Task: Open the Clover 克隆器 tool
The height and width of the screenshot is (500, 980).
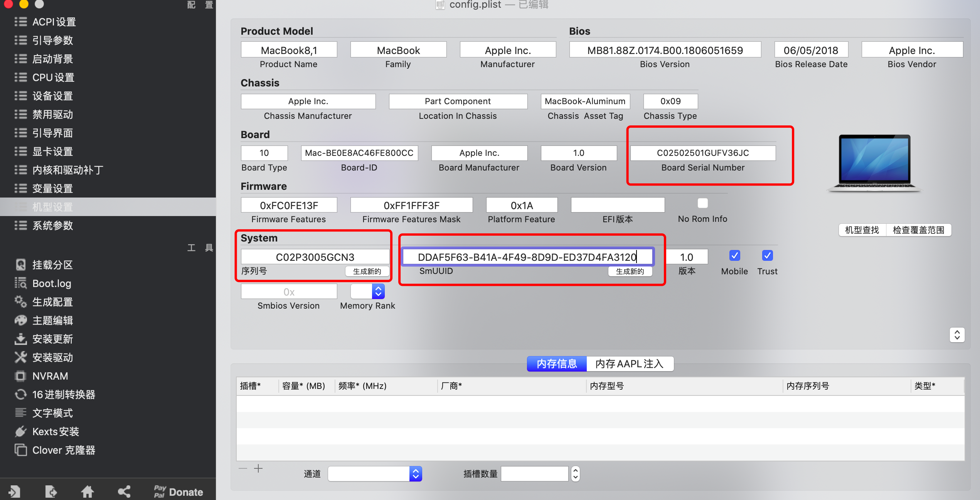Action: click(x=63, y=450)
